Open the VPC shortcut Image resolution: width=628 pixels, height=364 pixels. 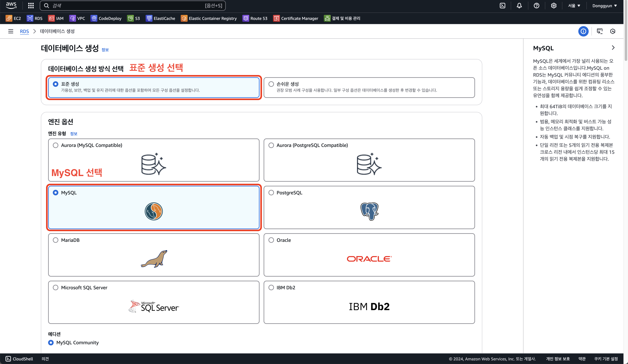77,18
